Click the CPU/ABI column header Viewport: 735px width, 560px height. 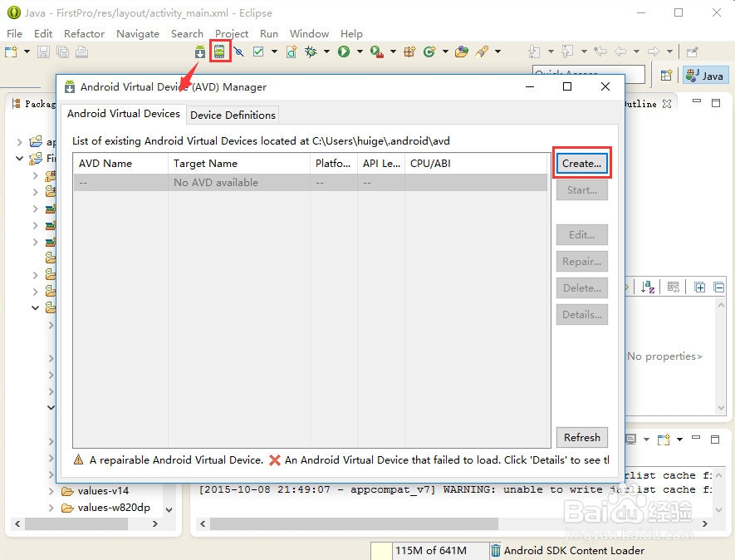476,163
